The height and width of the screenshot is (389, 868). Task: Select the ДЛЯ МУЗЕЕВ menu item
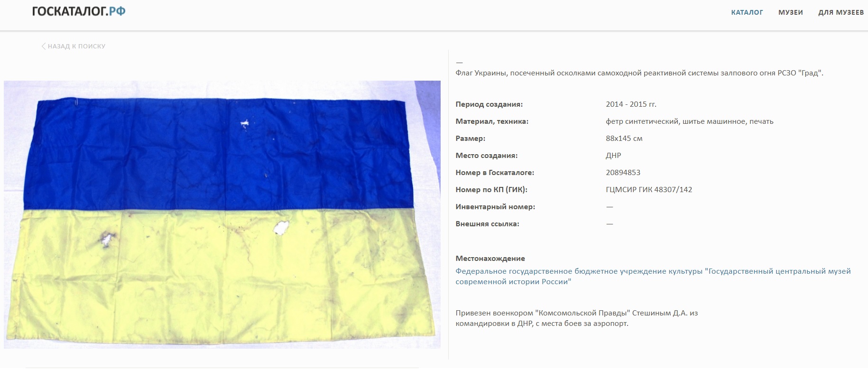[x=840, y=12]
